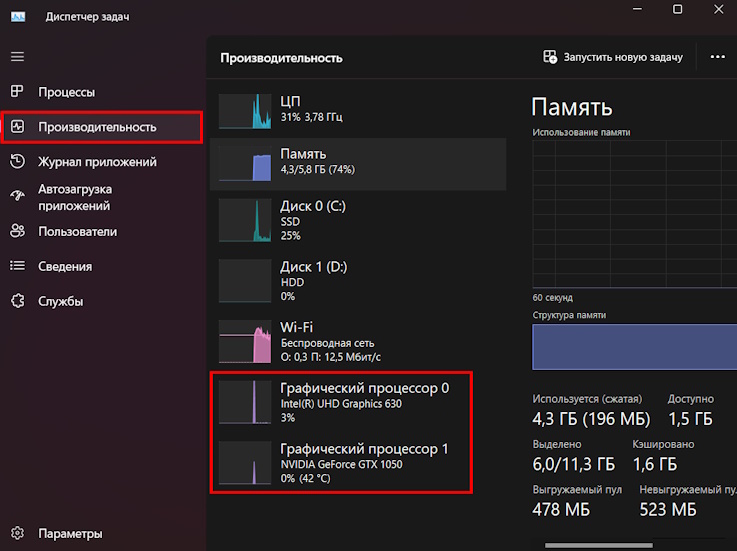The image size is (737, 551).
Task: Maximize the Task Manager window
Action: (677, 9)
